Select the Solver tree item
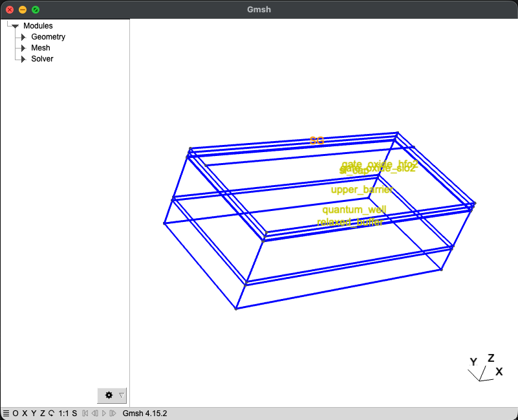 [x=42, y=59]
